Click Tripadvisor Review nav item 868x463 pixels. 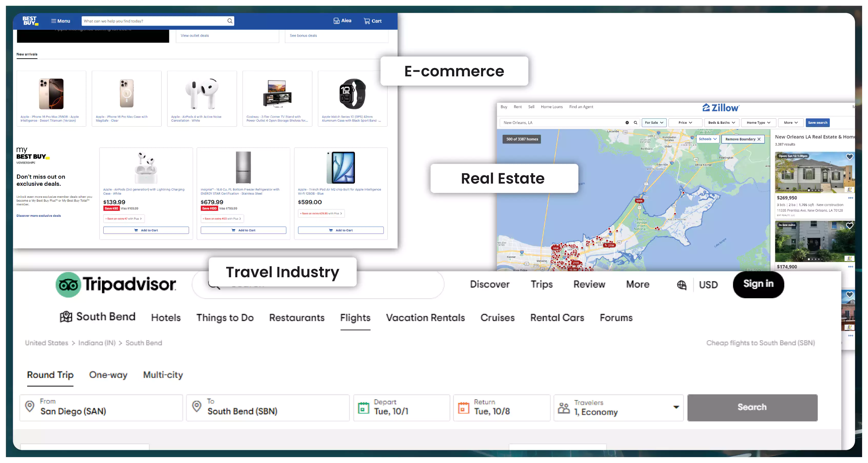click(589, 284)
